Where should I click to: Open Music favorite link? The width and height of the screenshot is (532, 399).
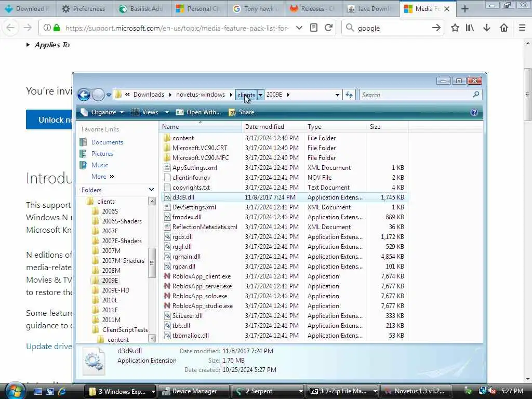[99, 165]
